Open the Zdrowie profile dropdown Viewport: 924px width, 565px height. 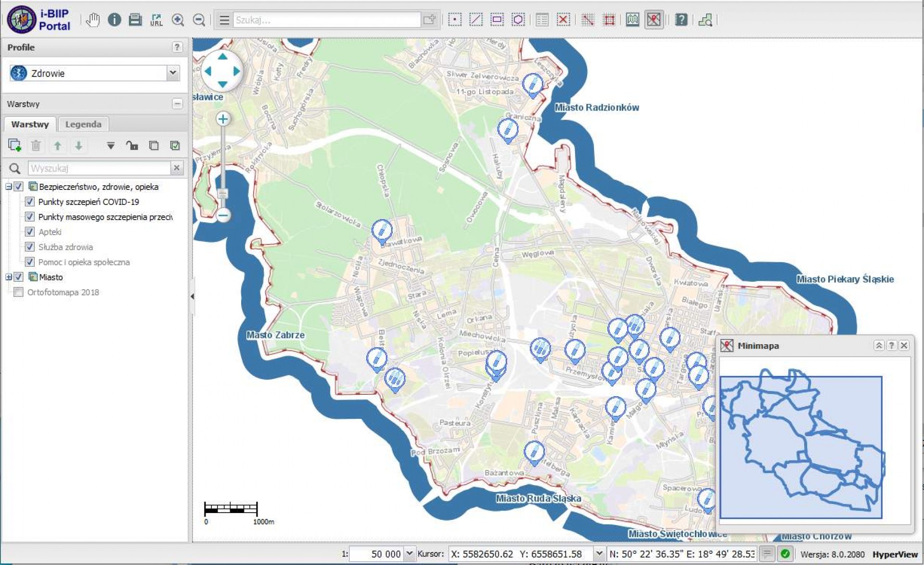[173, 73]
